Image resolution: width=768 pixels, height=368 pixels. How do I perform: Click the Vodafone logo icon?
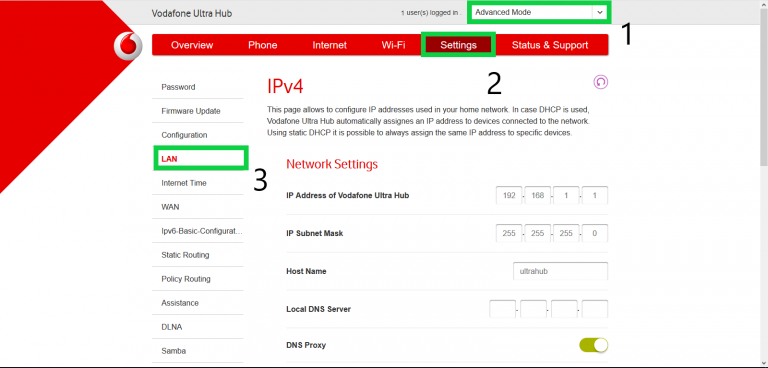click(128, 46)
